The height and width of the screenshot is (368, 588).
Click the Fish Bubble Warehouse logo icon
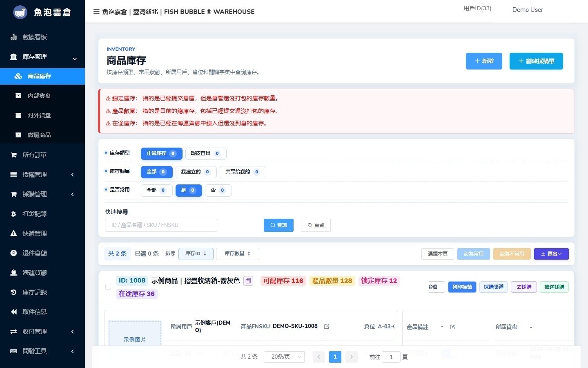click(x=20, y=12)
